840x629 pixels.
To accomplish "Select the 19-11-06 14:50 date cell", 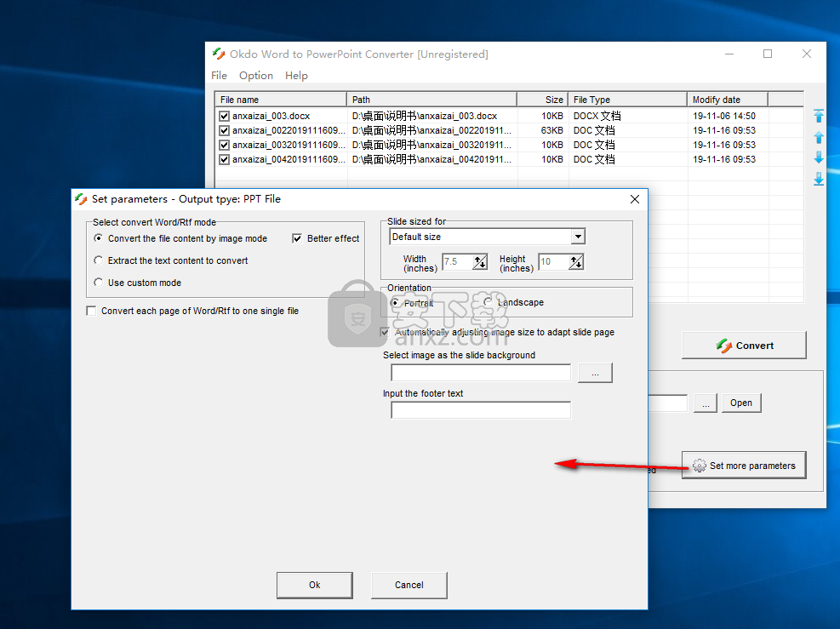I will tap(724, 116).
